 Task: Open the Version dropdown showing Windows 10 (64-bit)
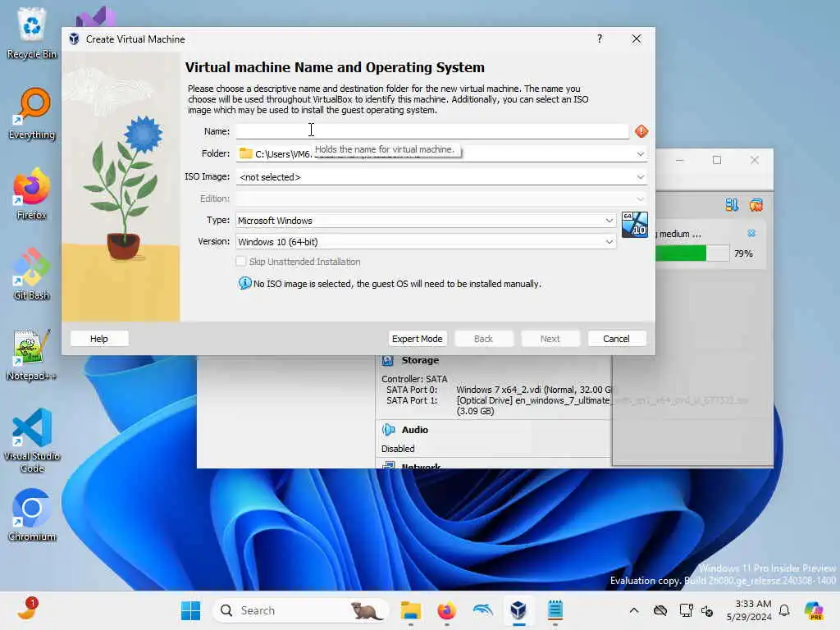tap(426, 242)
